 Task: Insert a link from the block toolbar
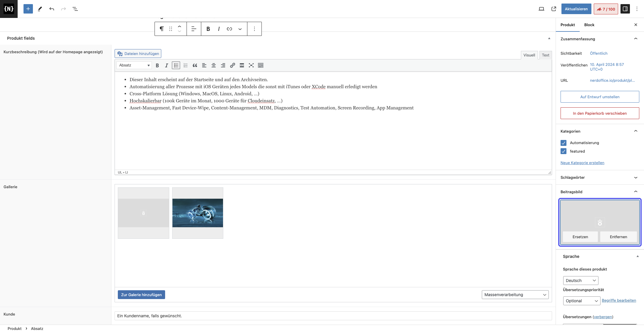click(229, 29)
